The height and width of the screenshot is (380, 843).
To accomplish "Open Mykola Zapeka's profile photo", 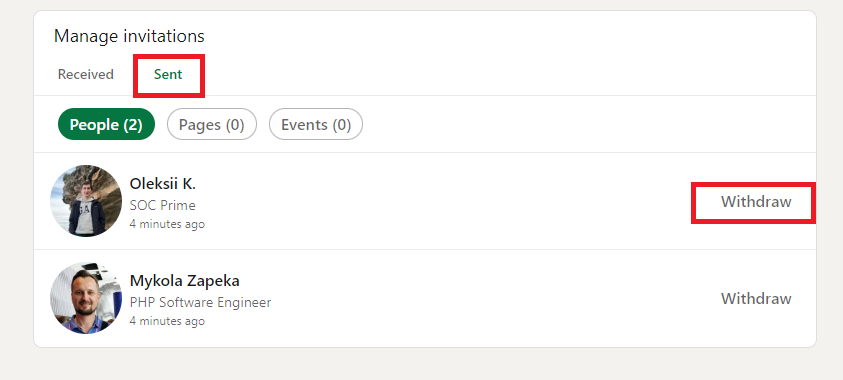I will coord(86,298).
